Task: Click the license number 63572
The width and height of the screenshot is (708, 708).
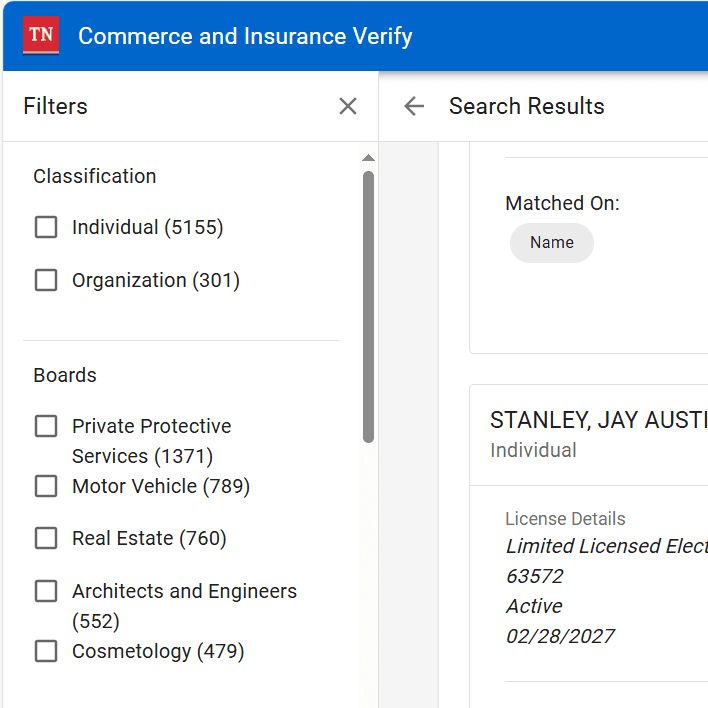Action: point(535,576)
